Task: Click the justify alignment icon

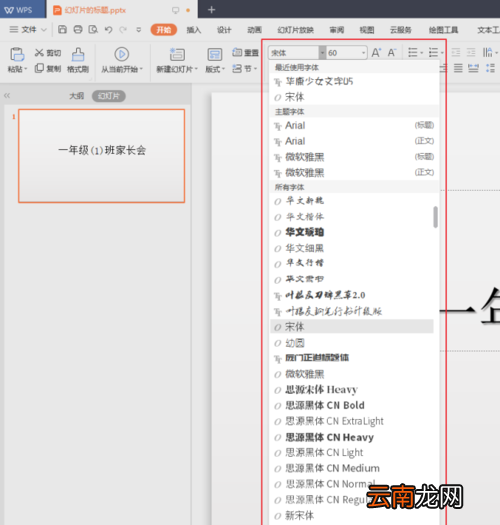Action: click(x=458, y=69)
